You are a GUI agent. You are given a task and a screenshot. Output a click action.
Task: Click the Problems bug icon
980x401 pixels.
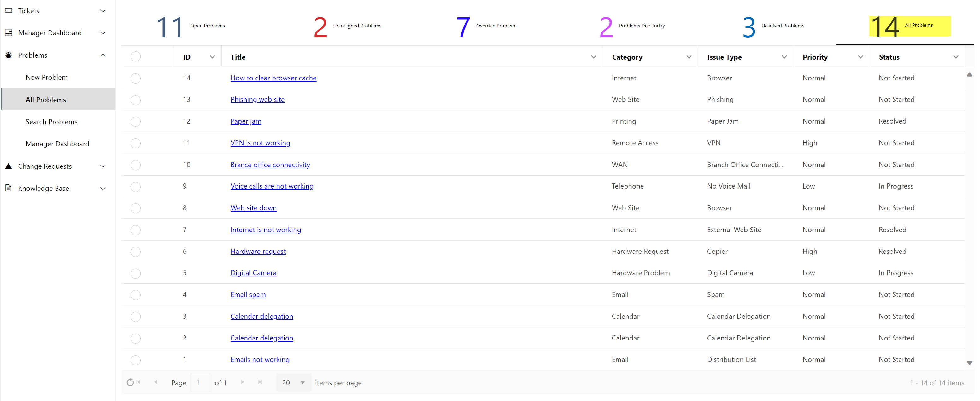point(9,55)
